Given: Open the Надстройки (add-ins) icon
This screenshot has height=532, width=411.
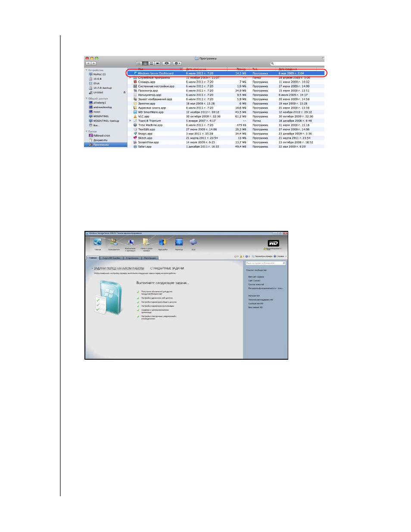Looking at the screenshot, I should 163,243.
